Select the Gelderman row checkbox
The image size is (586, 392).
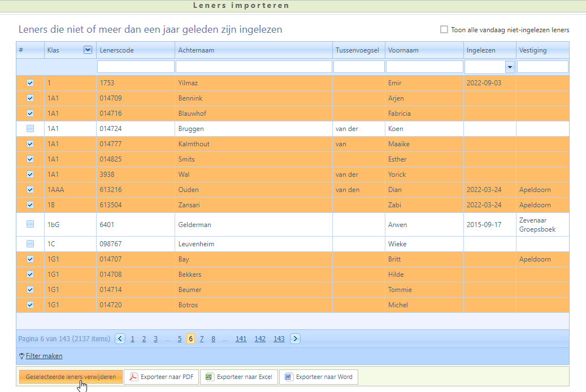31,224
